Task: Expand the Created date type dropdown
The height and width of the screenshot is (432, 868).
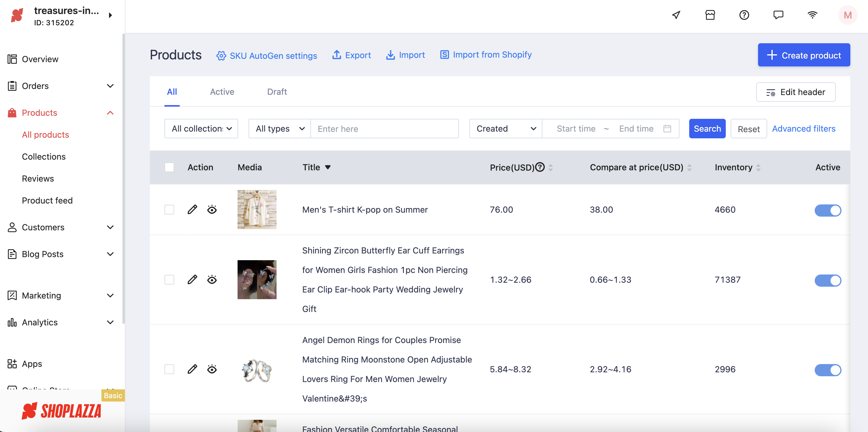Action: (506, 128)
